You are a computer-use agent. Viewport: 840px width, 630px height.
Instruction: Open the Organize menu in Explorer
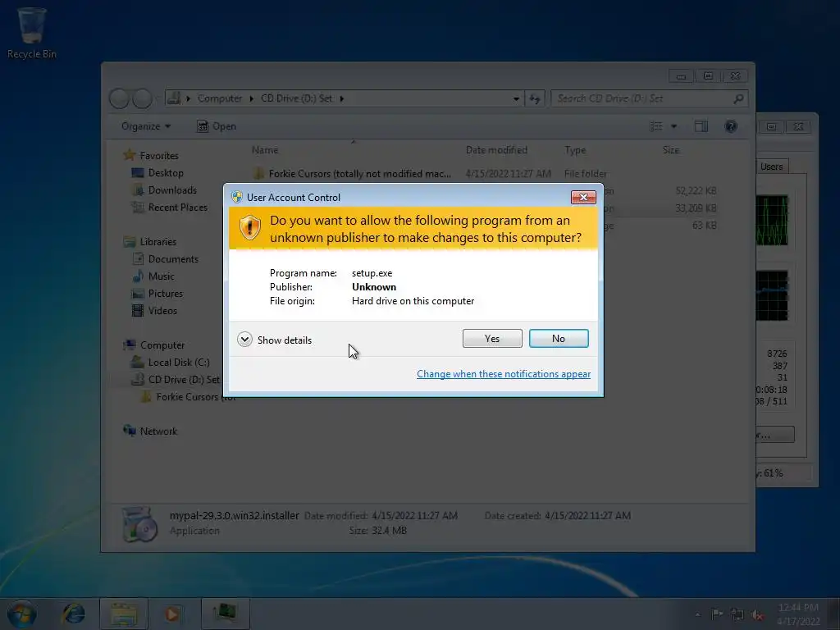pos(146,126)
